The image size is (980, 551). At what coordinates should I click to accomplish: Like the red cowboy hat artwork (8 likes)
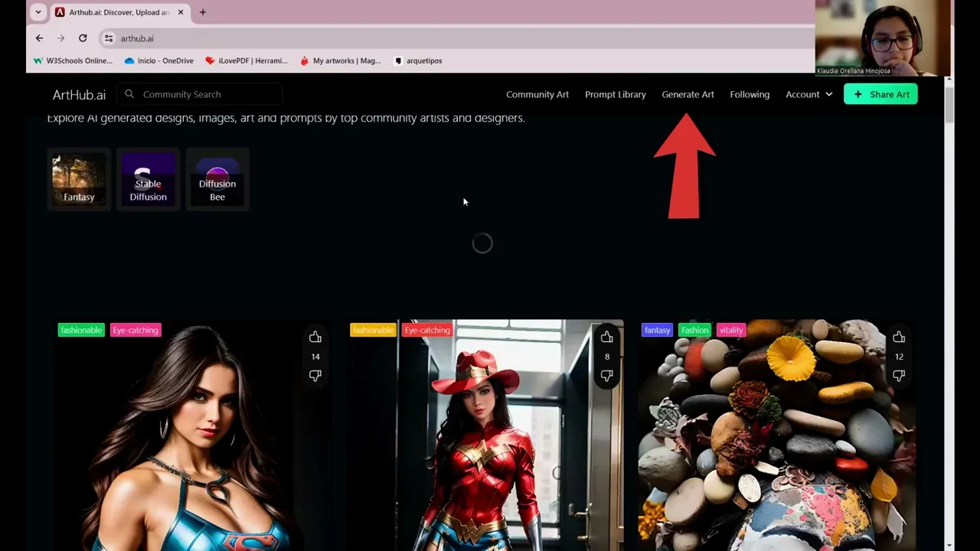tap(606, 337)
